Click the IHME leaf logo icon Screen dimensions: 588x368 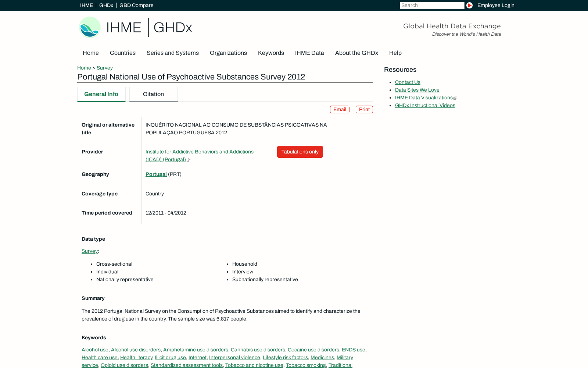point(90,27)
